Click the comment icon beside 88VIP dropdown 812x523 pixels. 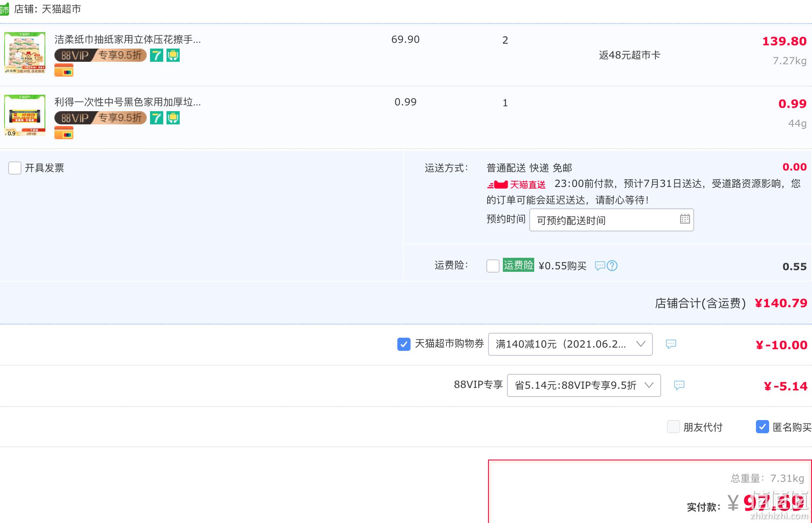pyautogui.click(x=679, y=385)
